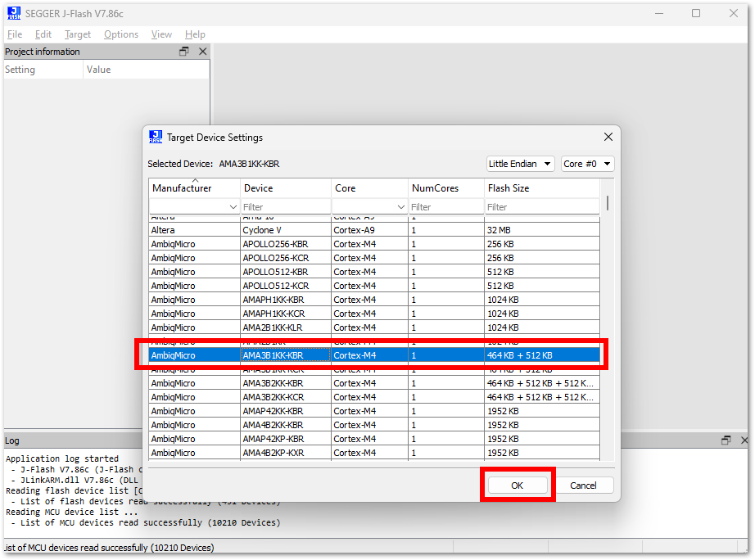Open the Edit menu

click(43, 34)
